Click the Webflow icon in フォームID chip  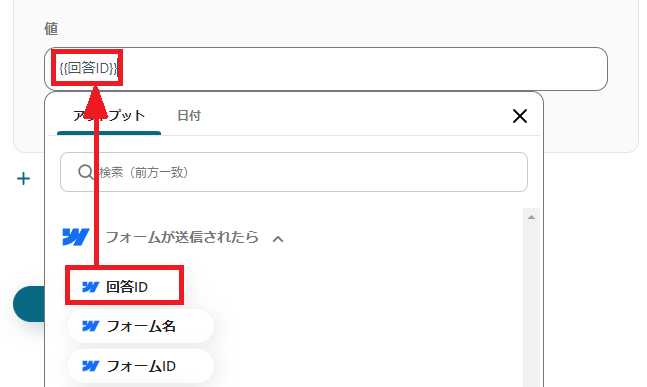(x=90, y=366)
